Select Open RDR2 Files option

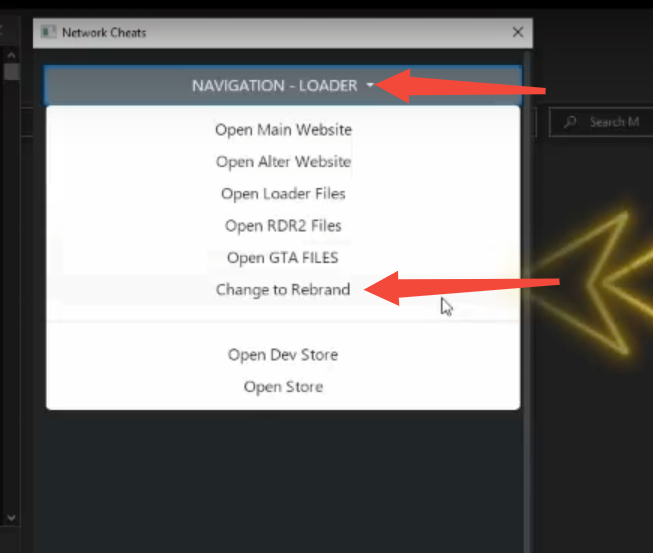coord(283,226)
